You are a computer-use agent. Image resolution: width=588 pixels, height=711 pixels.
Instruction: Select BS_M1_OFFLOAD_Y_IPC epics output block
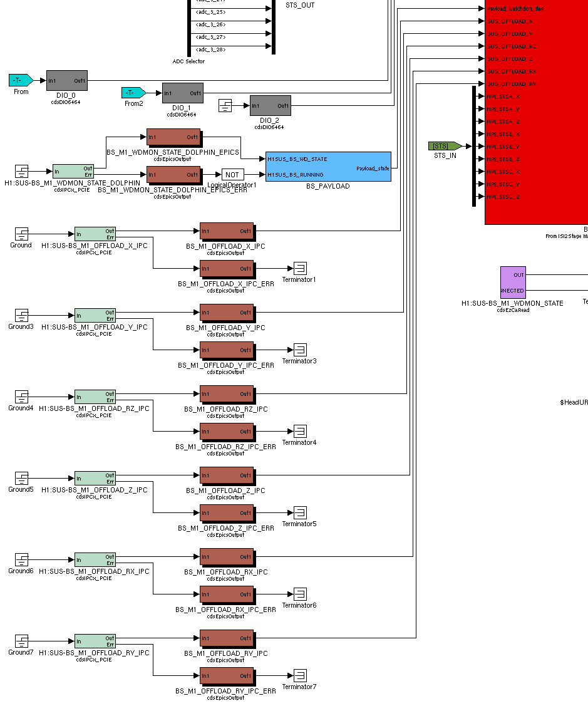point(227,313)
